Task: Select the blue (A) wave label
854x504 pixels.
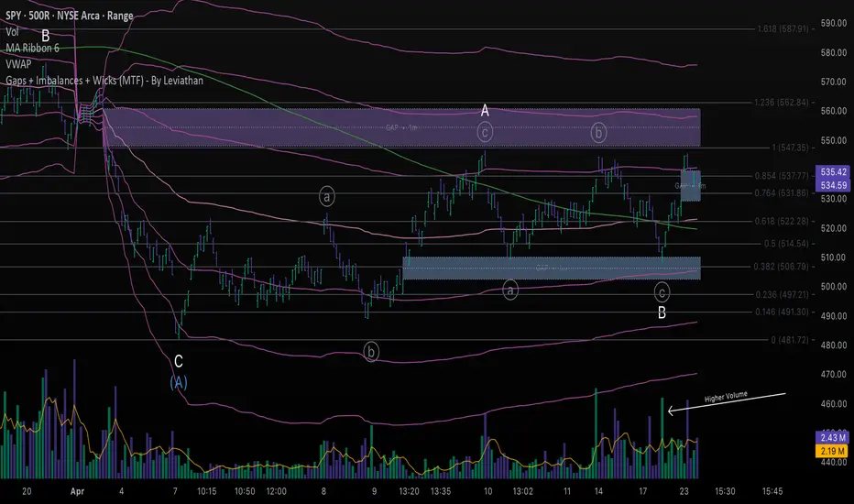Action: [x=179, y=382]
